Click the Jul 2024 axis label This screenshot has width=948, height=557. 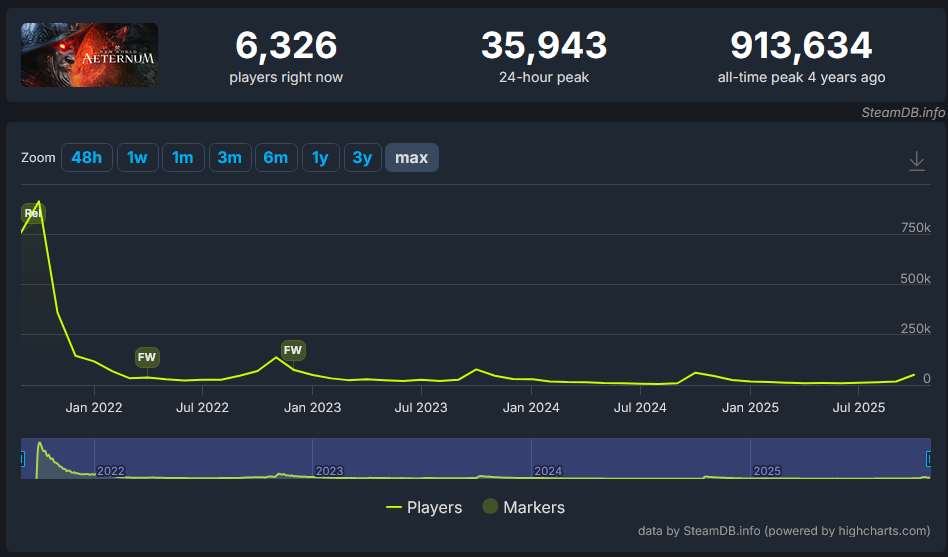tap(640, 408)
